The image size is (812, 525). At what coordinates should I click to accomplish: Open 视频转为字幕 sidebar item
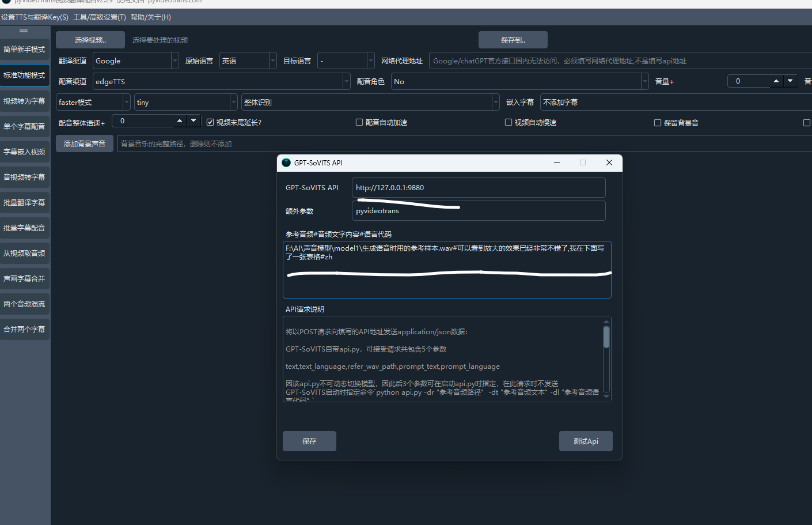tap(24, 101)
